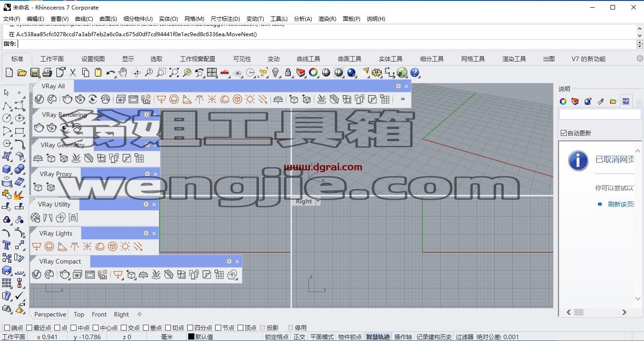This screenshot has width=644, height=341.
Task: Click 记录建构历史 in the status bar
Action: tap(434, 336)
